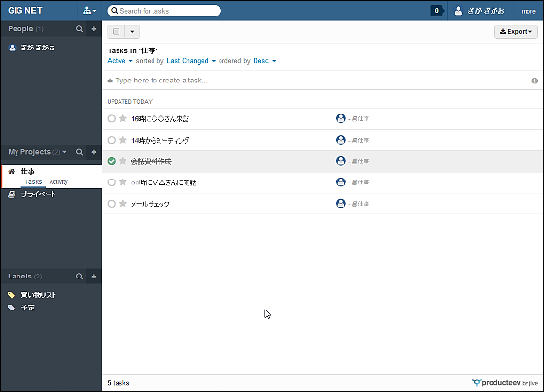Switch to the Activity tab of project
Viewport: 544px width, 392px height.
pyautogui.click(x=58, y=182)
